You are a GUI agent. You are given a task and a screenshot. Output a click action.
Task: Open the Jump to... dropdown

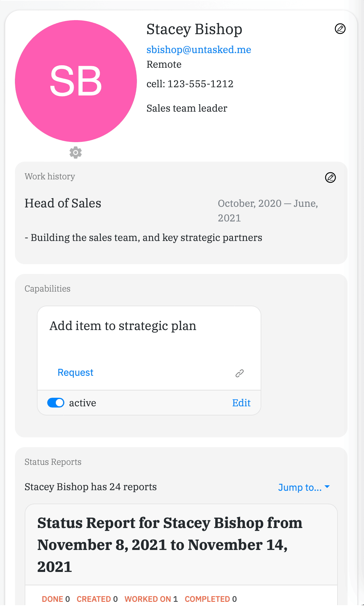[x=304, y=487]
